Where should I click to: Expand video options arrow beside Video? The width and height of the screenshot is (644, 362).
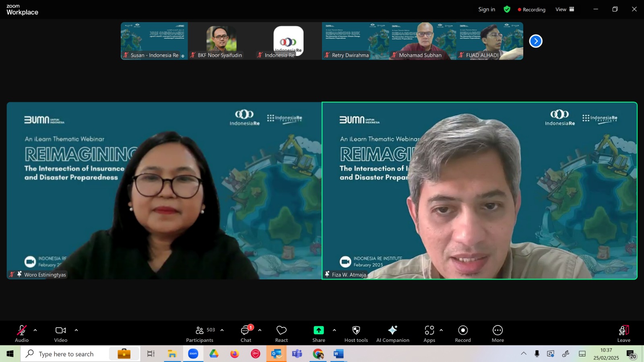[76, 330]
